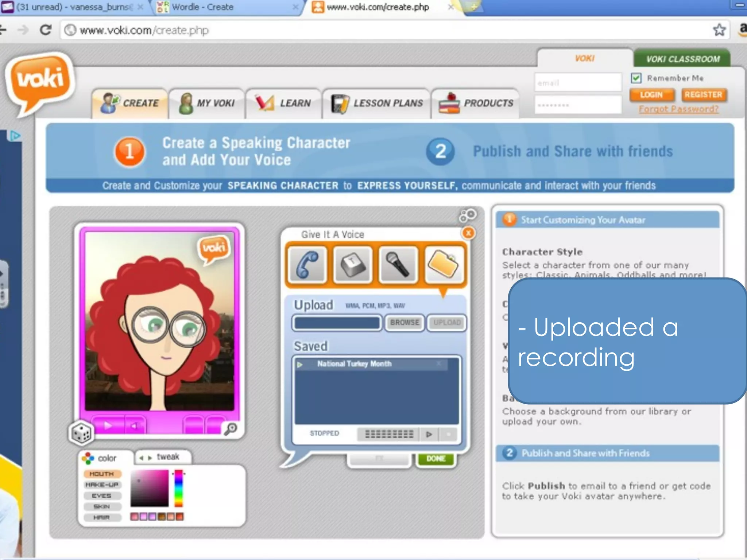This screenshot has height=560, width=747.
Task: Click the UPLOAD button
Action: tap(447, 322)
